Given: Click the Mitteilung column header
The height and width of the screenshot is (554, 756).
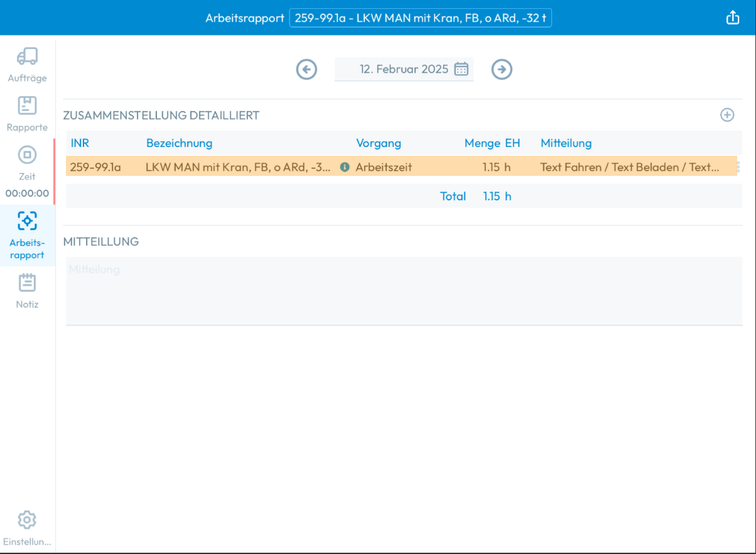Looking at the screenshot, I should (566, 143).
